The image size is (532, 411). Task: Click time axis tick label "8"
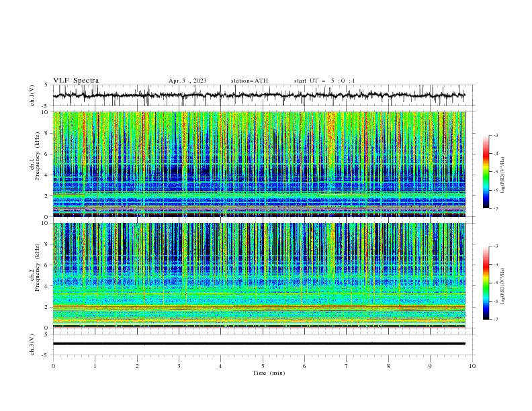point(388,366)
